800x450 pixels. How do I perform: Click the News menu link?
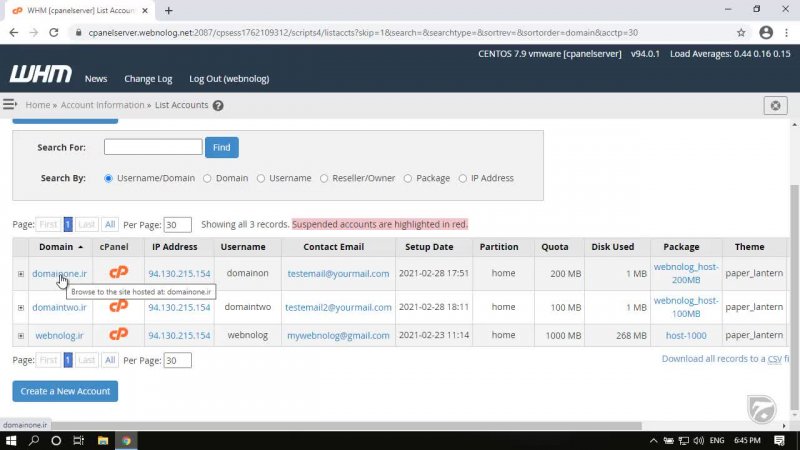pos(96,79)
